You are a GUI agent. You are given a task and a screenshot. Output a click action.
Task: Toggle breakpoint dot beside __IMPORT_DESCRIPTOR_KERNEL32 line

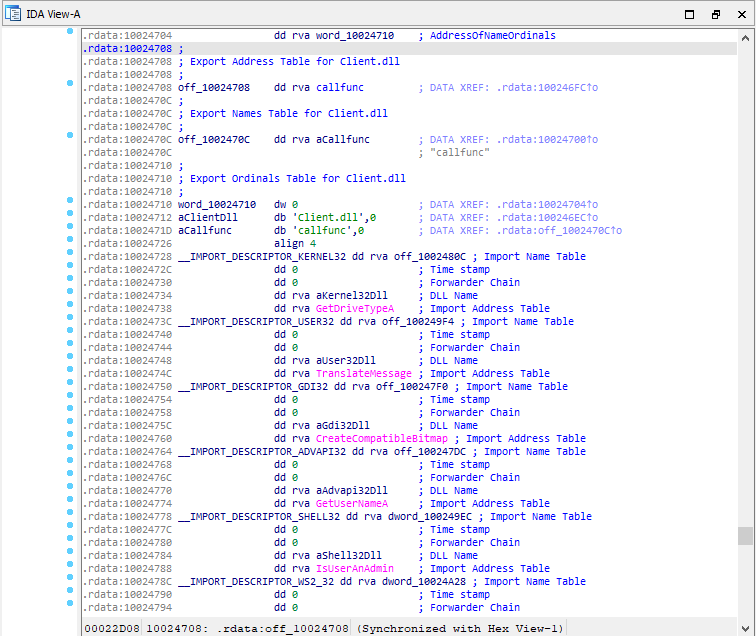point(70,252)
